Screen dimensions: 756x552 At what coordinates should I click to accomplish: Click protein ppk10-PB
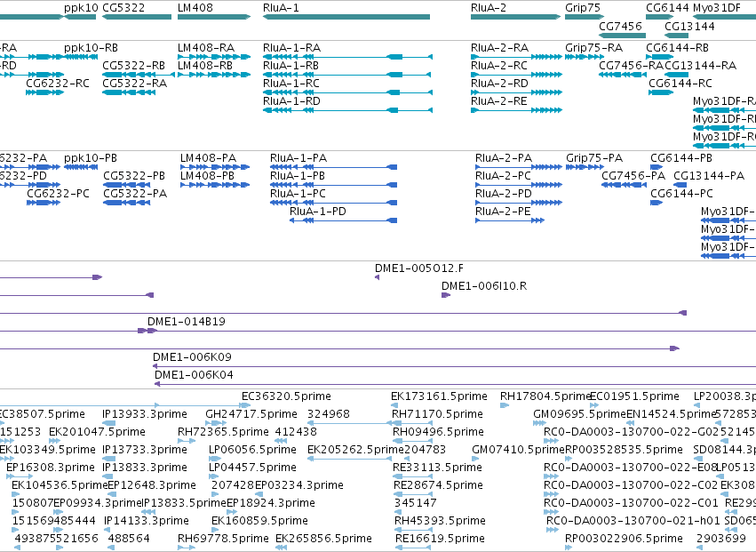click(91, 158)
